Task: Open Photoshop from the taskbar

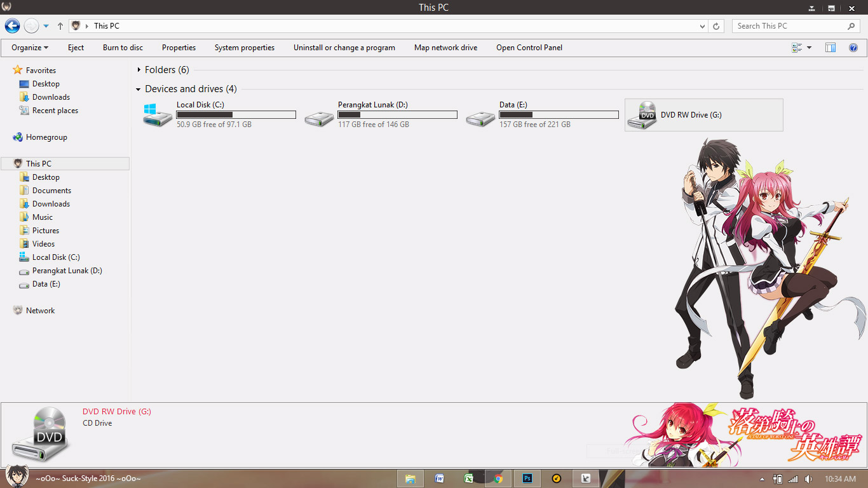Action: tap(527, 478)
